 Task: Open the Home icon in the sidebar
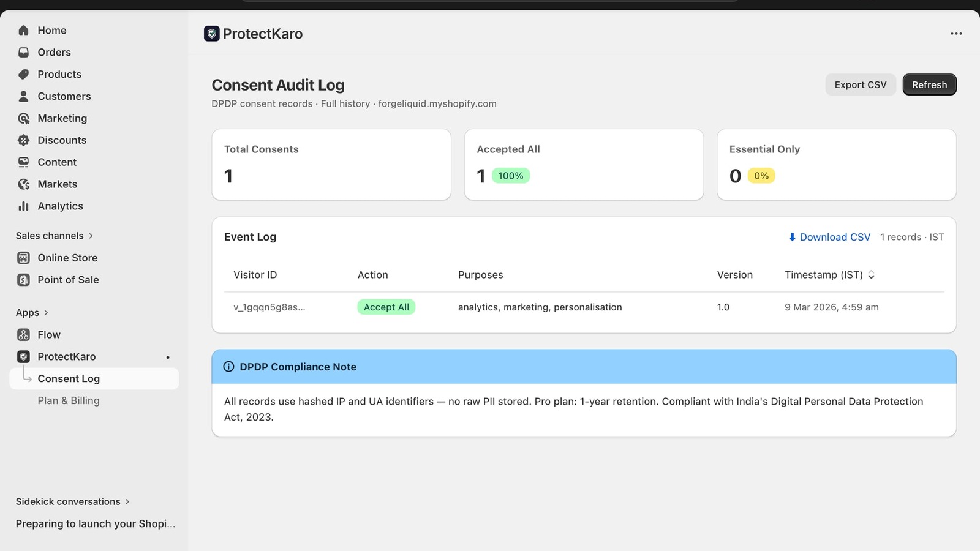tap(23, 30)
